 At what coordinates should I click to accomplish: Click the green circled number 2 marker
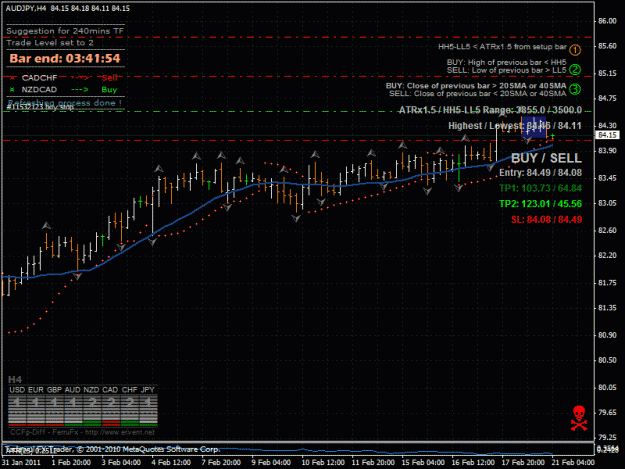pos(575,69)
